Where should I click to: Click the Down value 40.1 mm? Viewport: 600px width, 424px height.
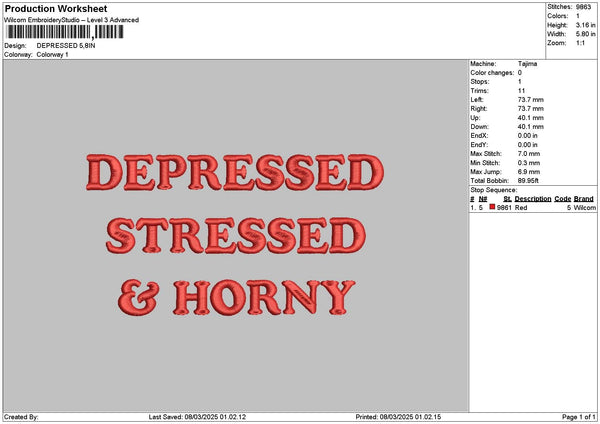coord(530,127)
